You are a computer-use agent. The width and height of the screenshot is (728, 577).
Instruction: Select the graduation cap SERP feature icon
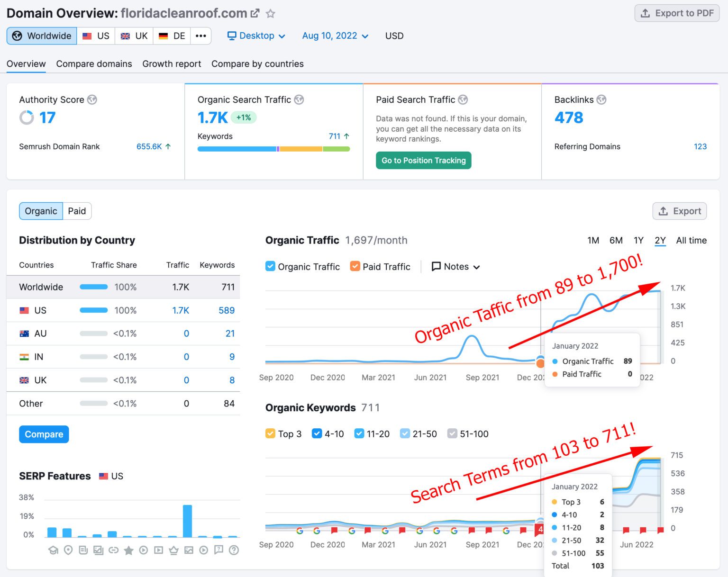pyautogui.click(x=53, y=550)
